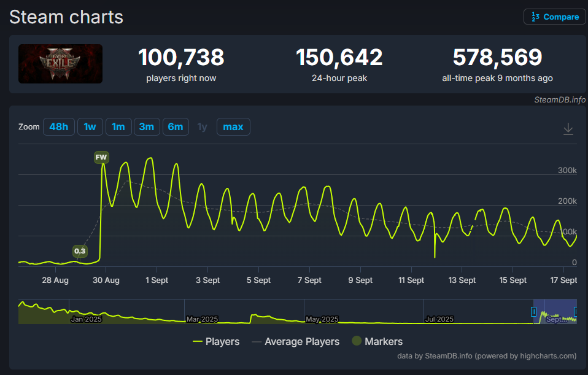The image size is (588, 375).
Task: Click the 578,569 all-time peak value
Action: (x=497, y=57)
